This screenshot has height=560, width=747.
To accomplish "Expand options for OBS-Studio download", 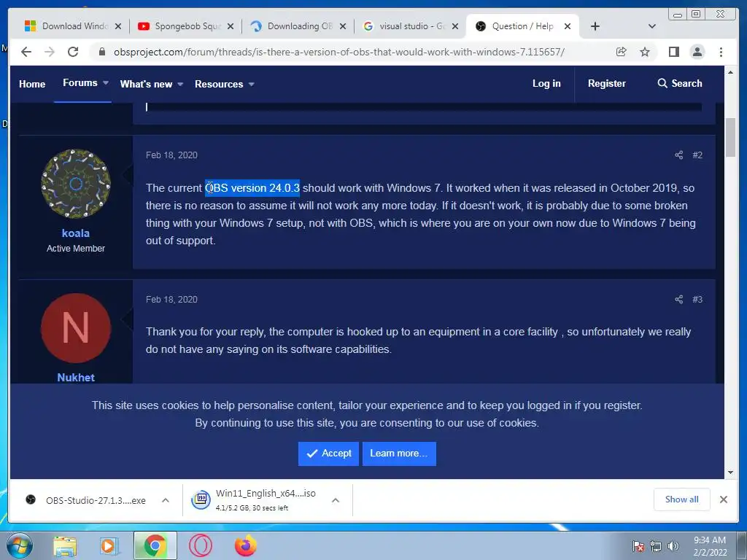I will pos(166,500).
